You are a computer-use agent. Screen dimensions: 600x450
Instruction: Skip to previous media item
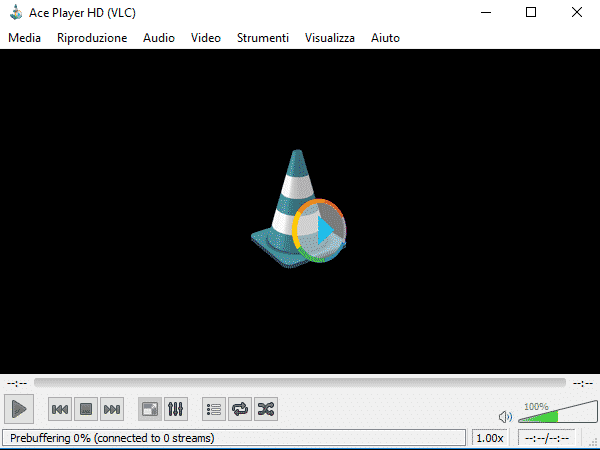(60, 409)
